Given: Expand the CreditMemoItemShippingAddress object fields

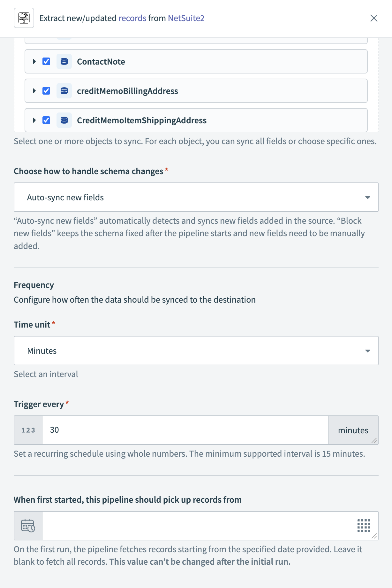Looking at the screenshot, I should point(34,120).
